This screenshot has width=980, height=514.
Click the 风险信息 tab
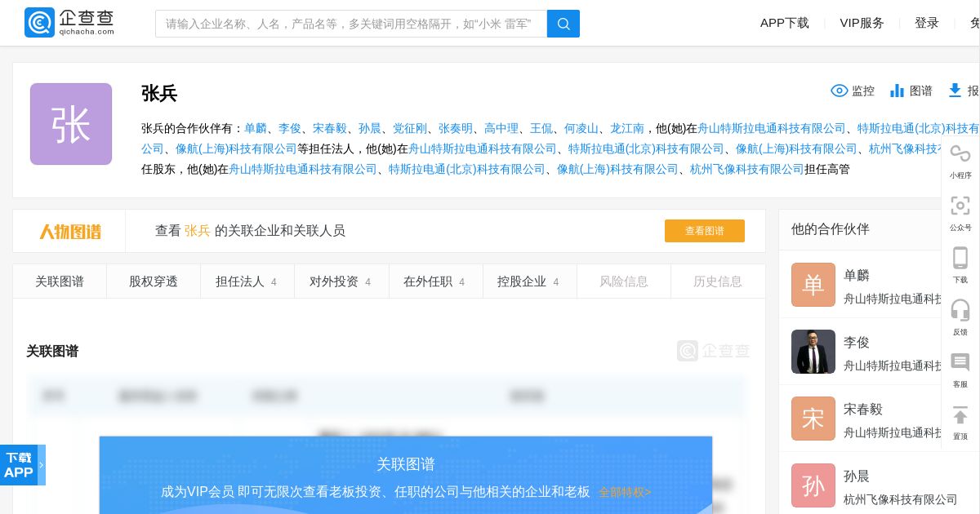pyautogui.click(x=624, y=281)
